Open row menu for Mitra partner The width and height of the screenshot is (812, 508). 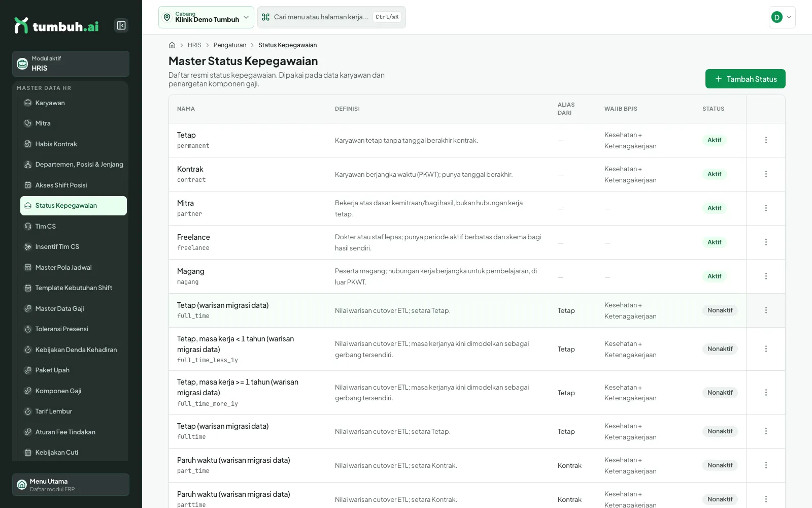pos(766,208)
